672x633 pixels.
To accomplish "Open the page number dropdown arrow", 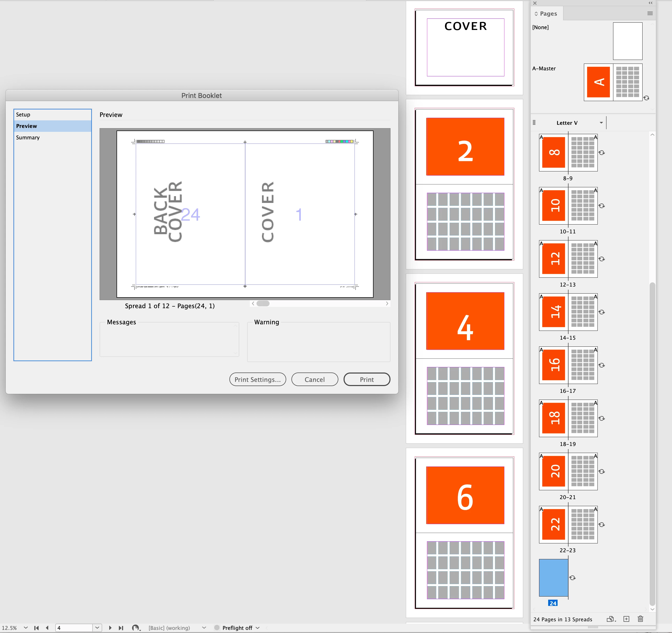I will 97,628.
